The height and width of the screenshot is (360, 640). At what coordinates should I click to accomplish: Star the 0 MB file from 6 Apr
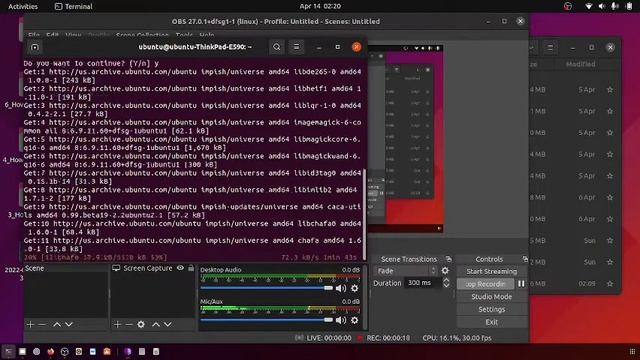click(610, 219)
